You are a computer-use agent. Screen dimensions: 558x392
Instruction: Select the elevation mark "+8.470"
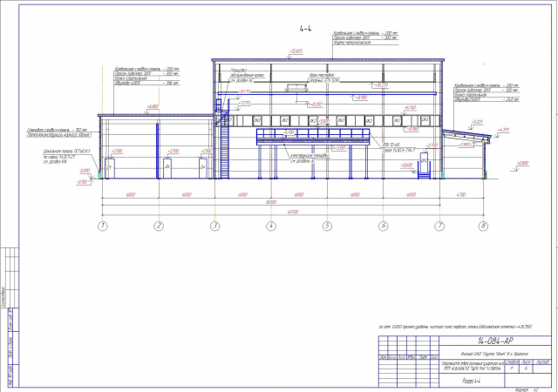tap(244, 91)
